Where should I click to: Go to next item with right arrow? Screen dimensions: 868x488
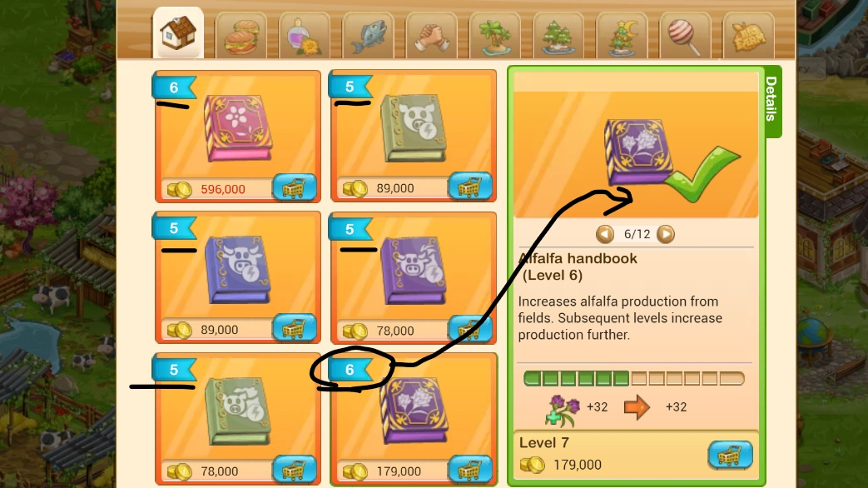click(666, 234)
